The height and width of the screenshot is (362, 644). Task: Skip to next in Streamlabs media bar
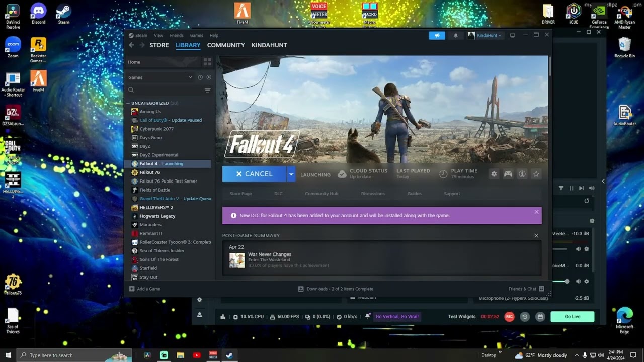coord(581,188)
